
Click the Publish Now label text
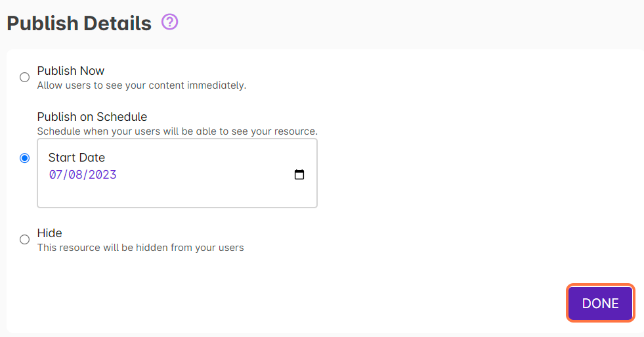click(71, 70)
